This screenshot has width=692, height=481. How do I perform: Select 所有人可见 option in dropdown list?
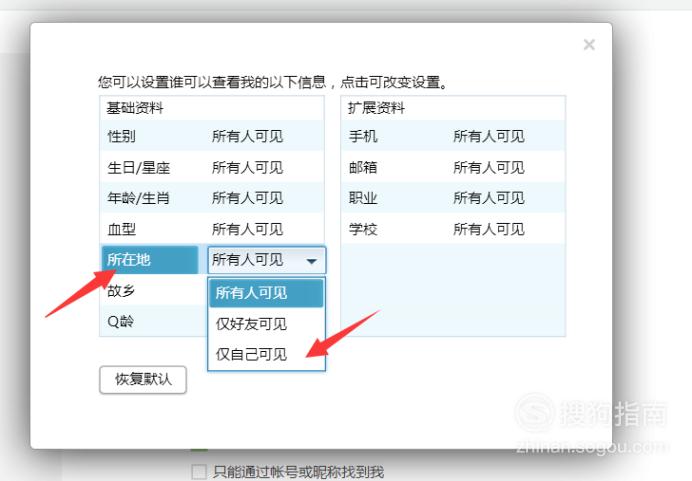coord(266,293)
